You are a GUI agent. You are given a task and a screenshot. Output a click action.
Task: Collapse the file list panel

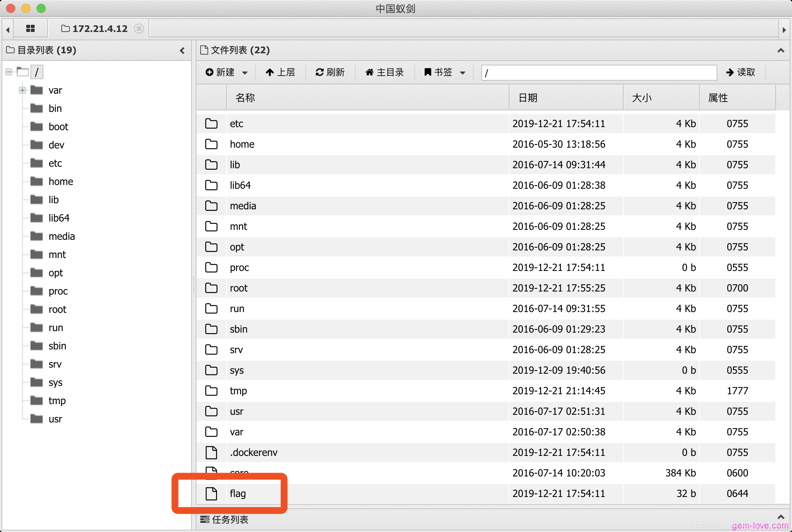click(x=781, y=50)
